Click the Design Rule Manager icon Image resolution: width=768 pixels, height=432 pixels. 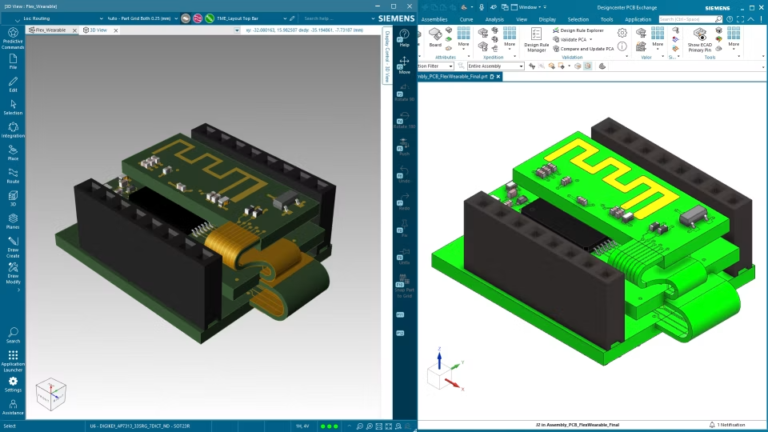tap(536, 40)
